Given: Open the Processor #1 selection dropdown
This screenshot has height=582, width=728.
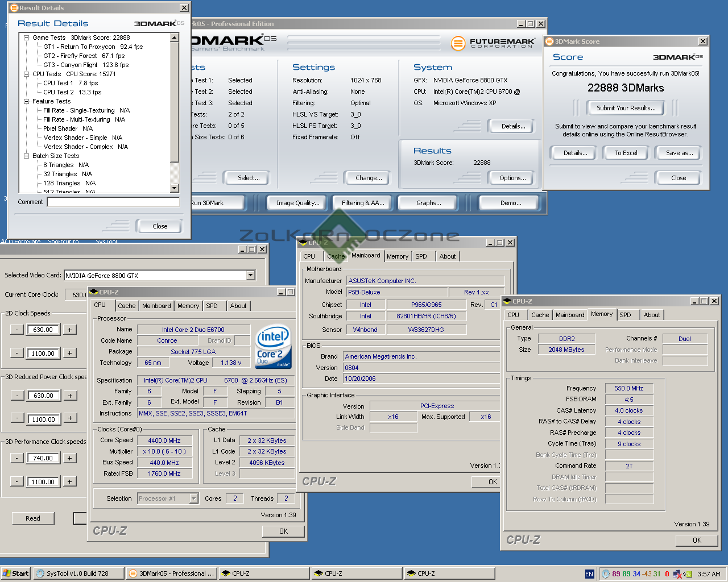Looking at the screenshot, I should pyautogui.click(x=193, y=498).
